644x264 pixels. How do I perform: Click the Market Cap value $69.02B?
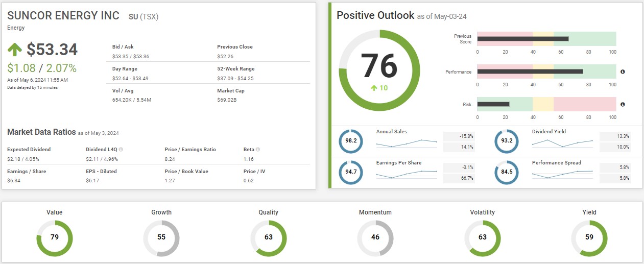[x=227, y=100]
